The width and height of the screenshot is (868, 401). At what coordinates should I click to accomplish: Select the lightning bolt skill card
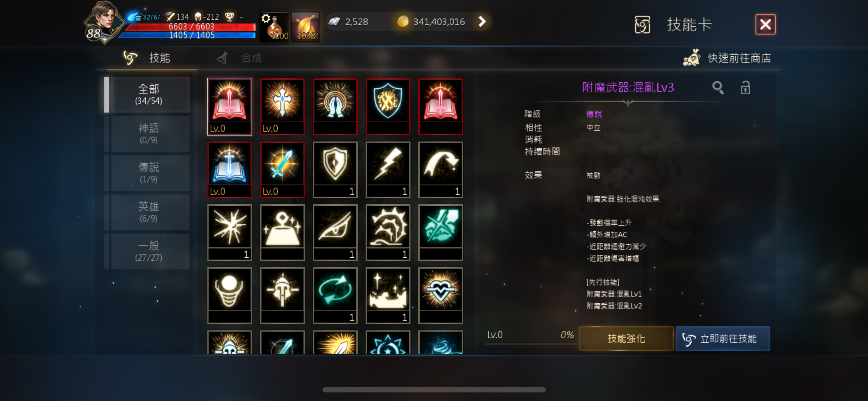(x=388, y=170)
